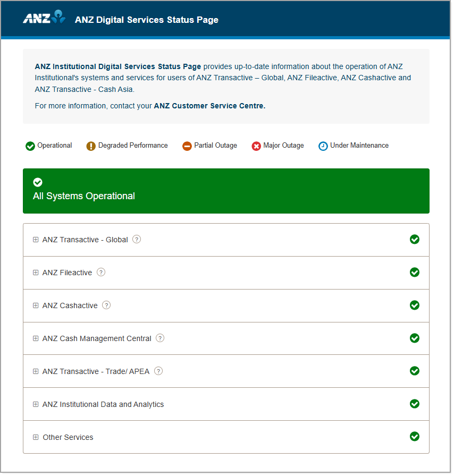This screenshot has height=476, width=454.
Task: Show help for ANZ Cash Management Central
Action: tap(160, 338)
